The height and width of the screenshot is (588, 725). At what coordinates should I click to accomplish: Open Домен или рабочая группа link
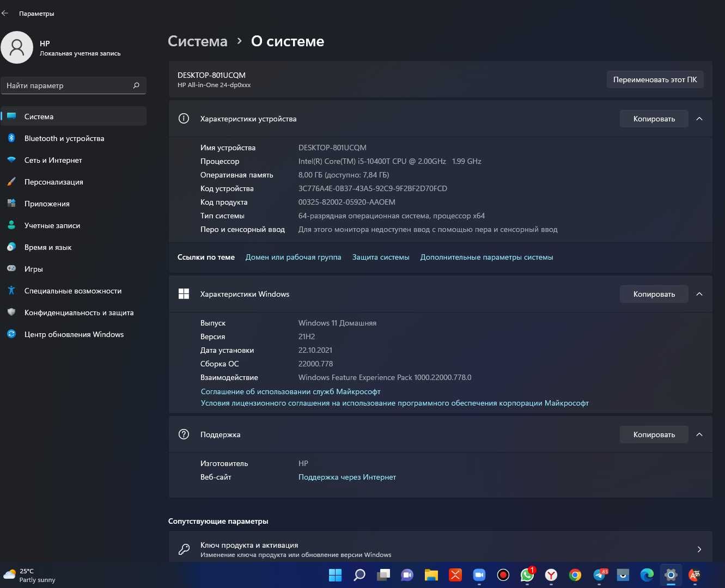[293, 257]
